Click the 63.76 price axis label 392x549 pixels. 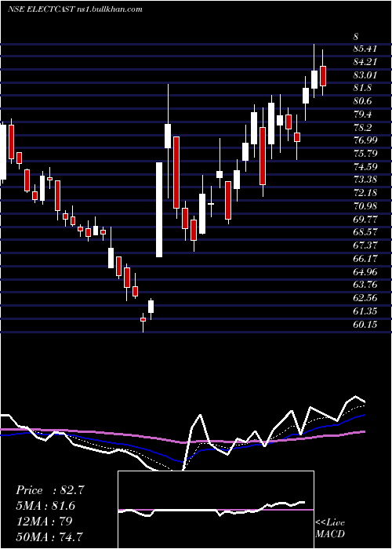pos(365,284)
